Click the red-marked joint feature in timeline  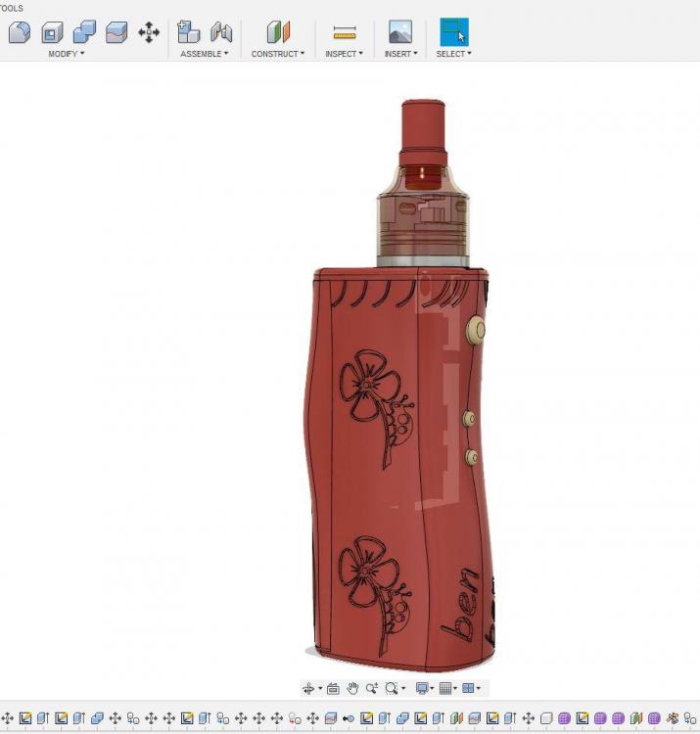coord(295,718)
